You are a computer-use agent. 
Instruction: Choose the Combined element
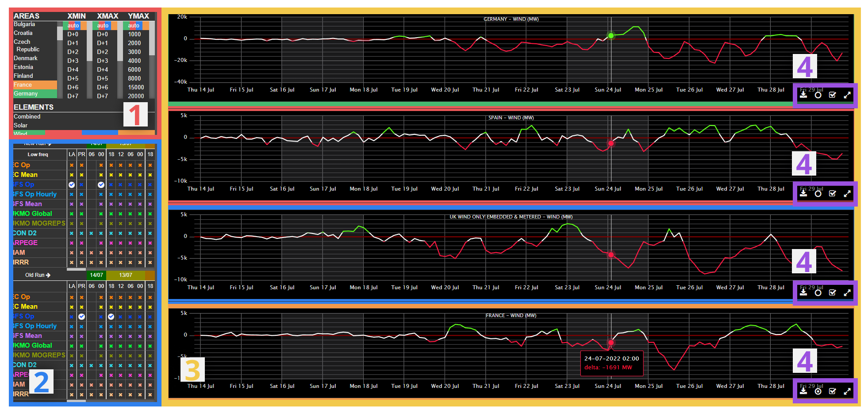(x=27, y=116)
